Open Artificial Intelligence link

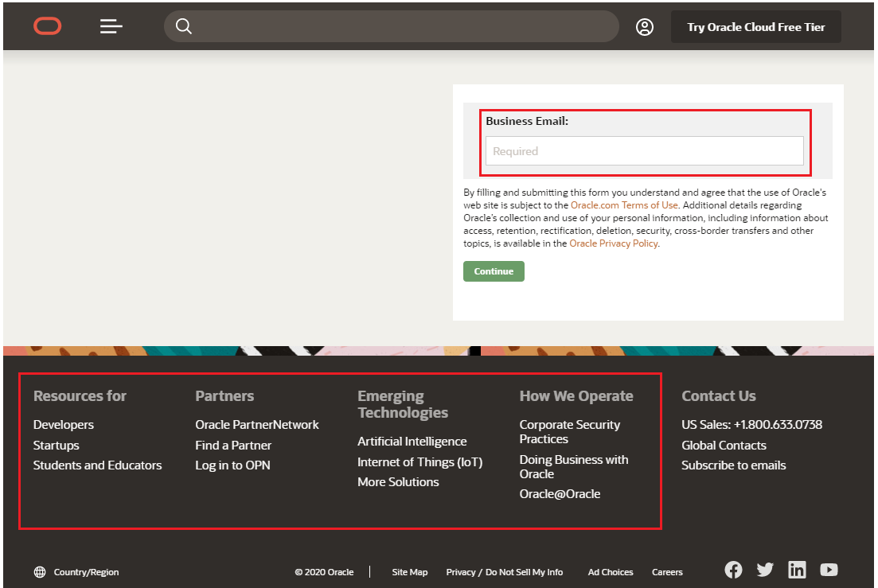(412, 442)
